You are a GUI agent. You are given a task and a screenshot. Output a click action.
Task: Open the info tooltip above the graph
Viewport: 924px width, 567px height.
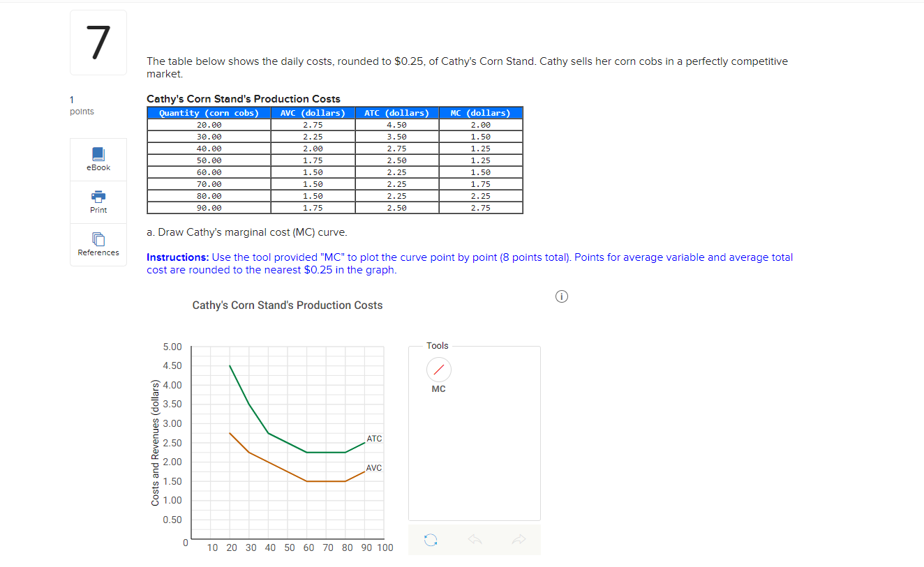562,296
